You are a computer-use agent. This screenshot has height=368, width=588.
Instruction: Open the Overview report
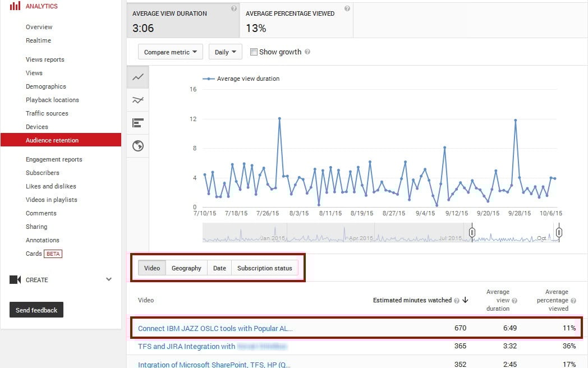[39, 27]
